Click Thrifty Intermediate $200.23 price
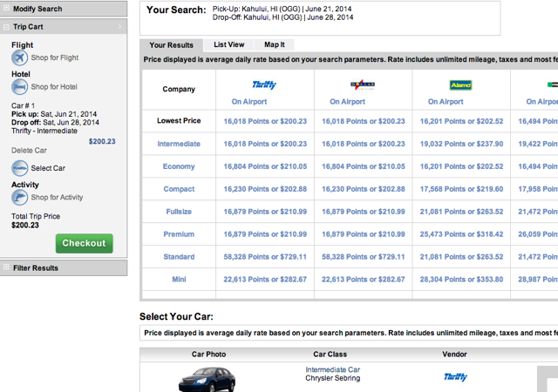 265,144
